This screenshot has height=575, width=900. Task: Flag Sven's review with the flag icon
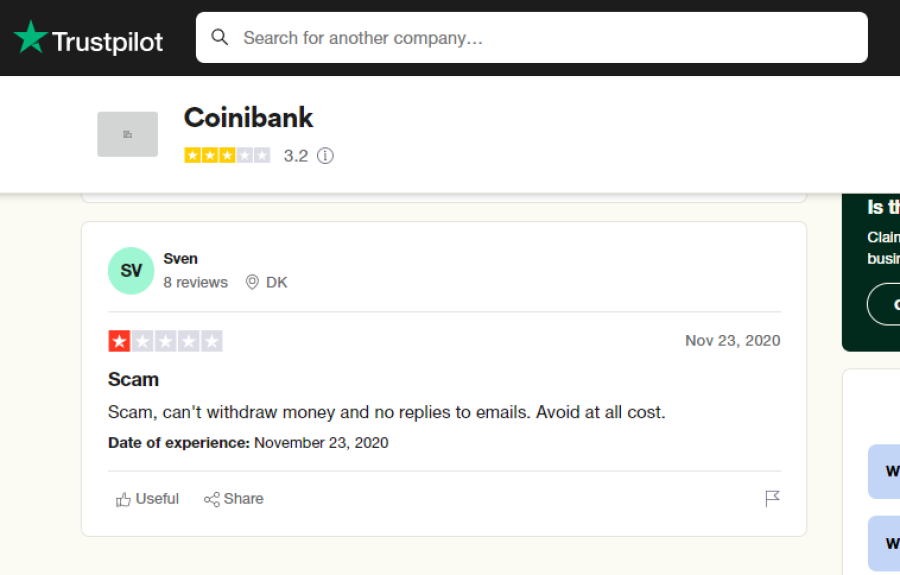pos(772,499)
